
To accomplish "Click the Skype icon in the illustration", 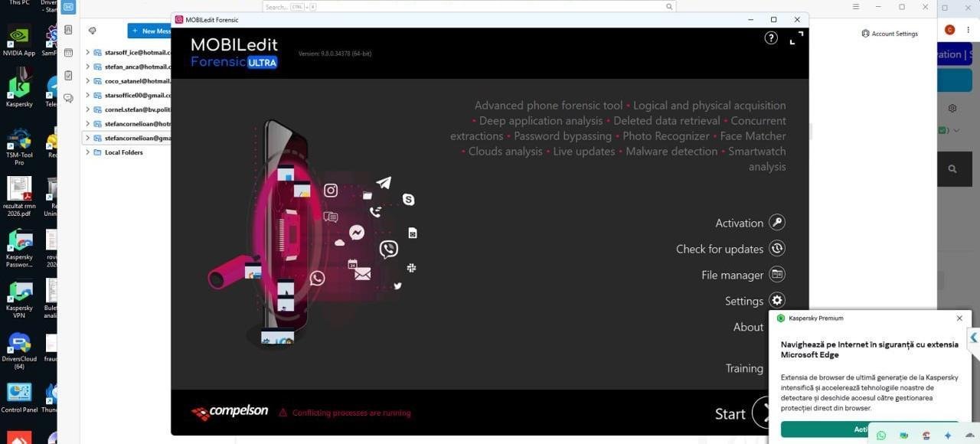I will click(x=409, y=199).
